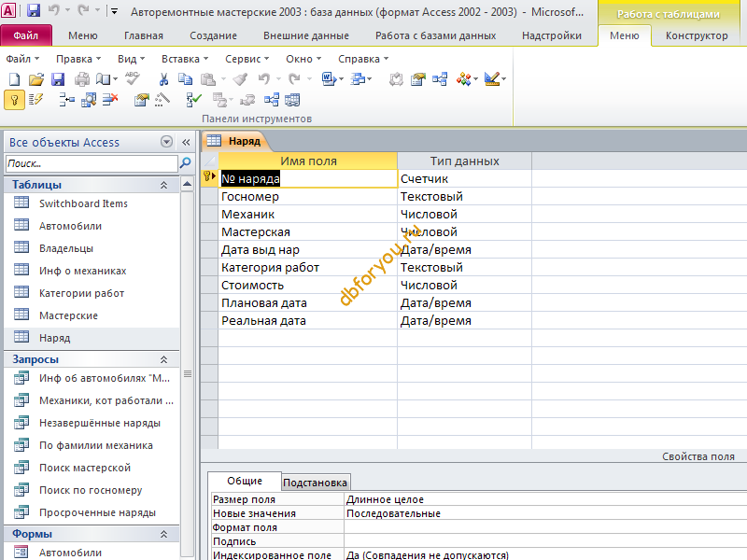Click the Новые значения property value
Screen dimensions: 747x560
[545, 513]
